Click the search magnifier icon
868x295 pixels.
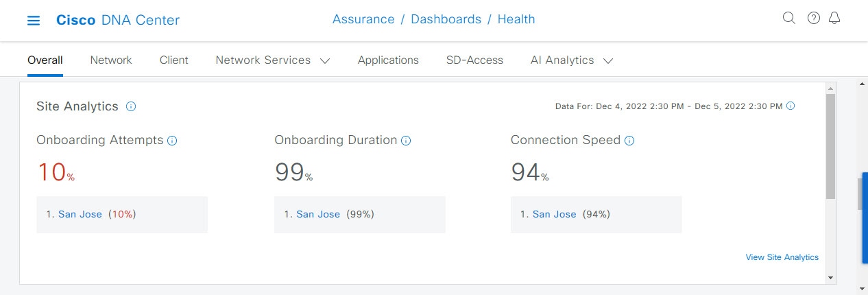789,19
